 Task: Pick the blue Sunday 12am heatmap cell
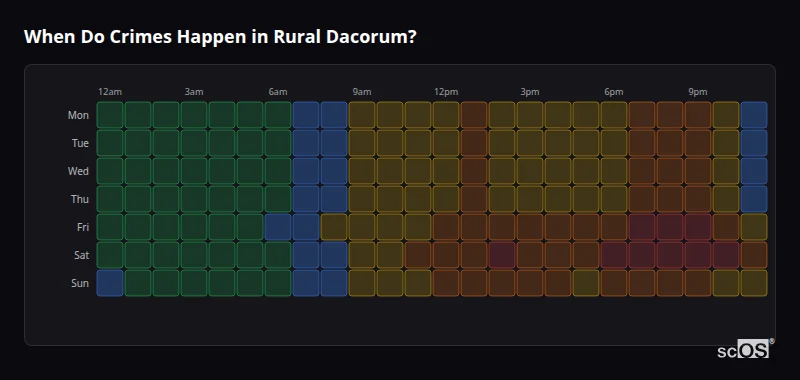point(110,283)
